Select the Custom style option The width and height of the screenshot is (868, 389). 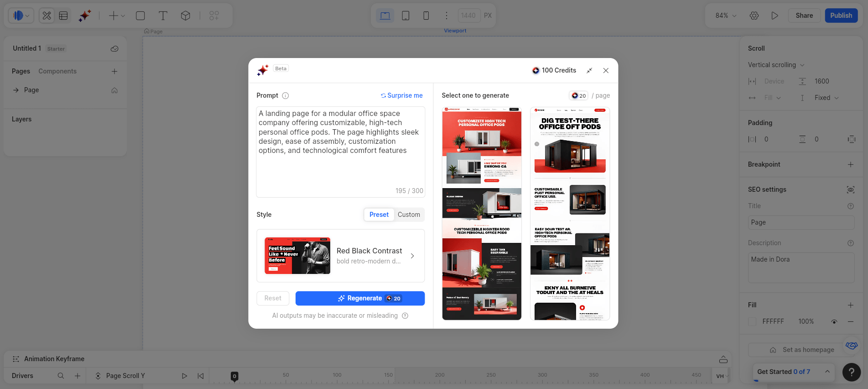pyautogui.click(x=409, y=215)
